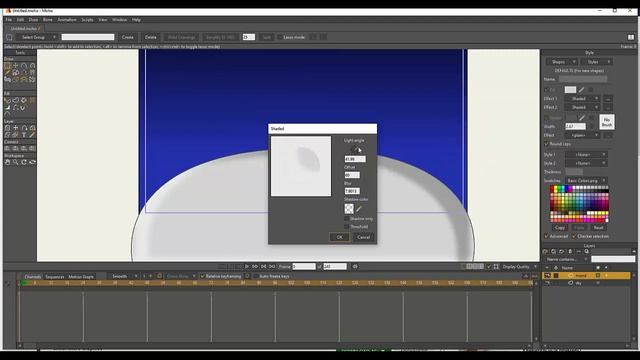Click the audio mute speaker icon

click(355, 267)
